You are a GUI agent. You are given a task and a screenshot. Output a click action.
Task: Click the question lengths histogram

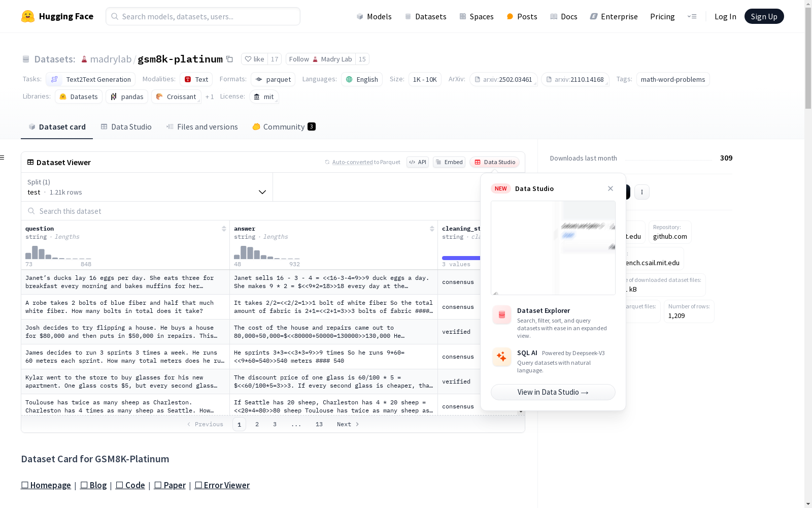(x=58, y=252)
